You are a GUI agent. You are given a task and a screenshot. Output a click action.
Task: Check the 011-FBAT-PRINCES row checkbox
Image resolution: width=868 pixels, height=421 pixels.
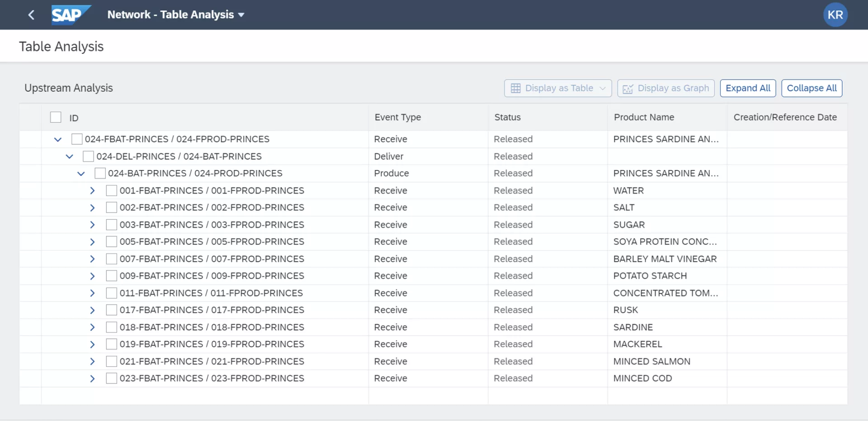tap(111, 293)
